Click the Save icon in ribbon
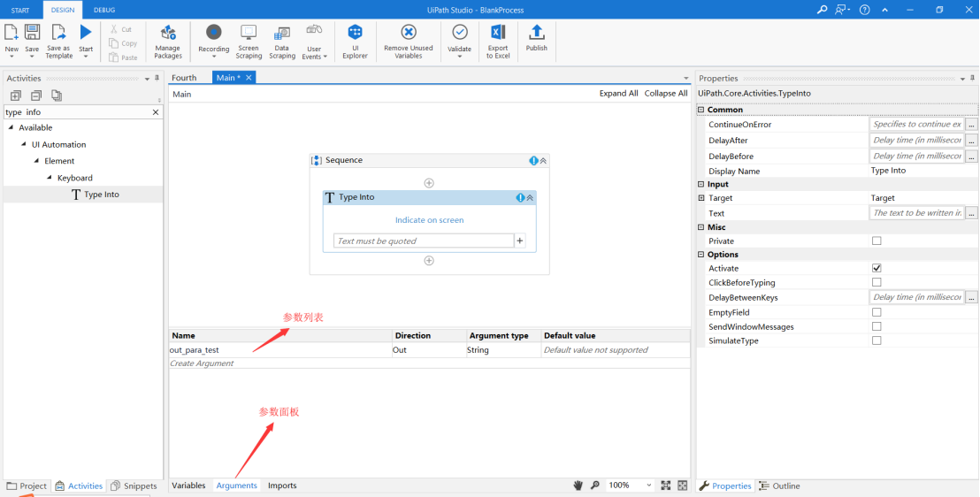 click(x=32, y=33)
